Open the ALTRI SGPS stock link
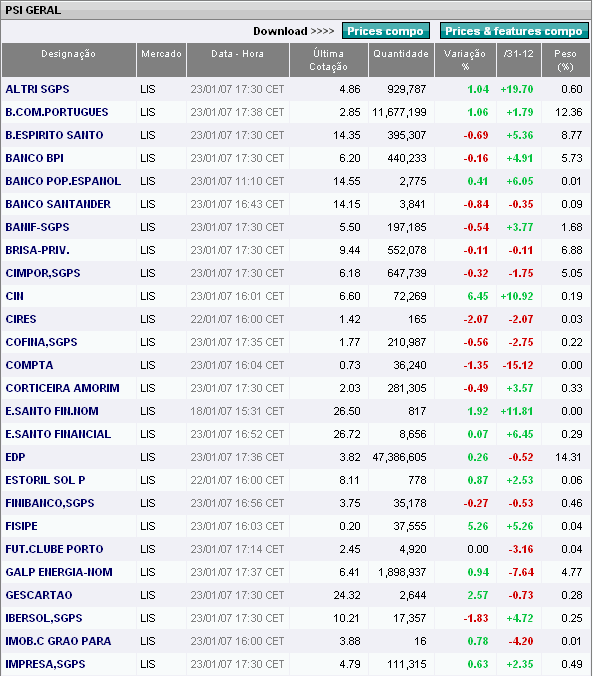 tap(38, 89)
